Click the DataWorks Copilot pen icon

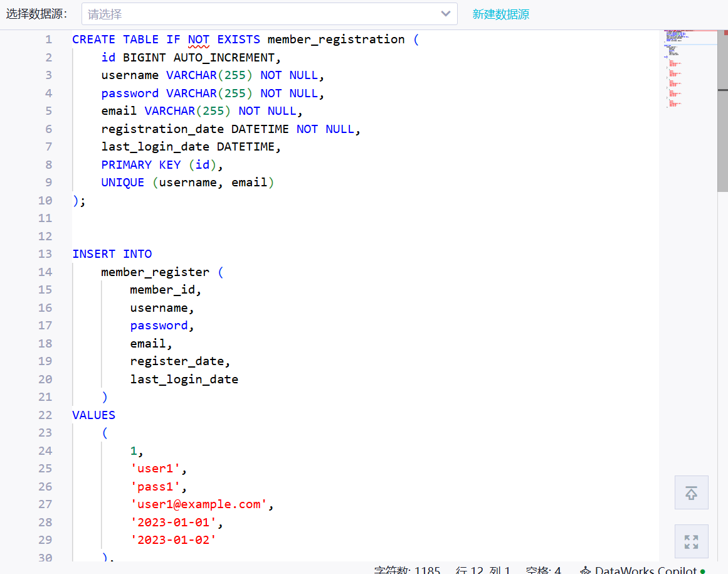[x=584, y=570]
